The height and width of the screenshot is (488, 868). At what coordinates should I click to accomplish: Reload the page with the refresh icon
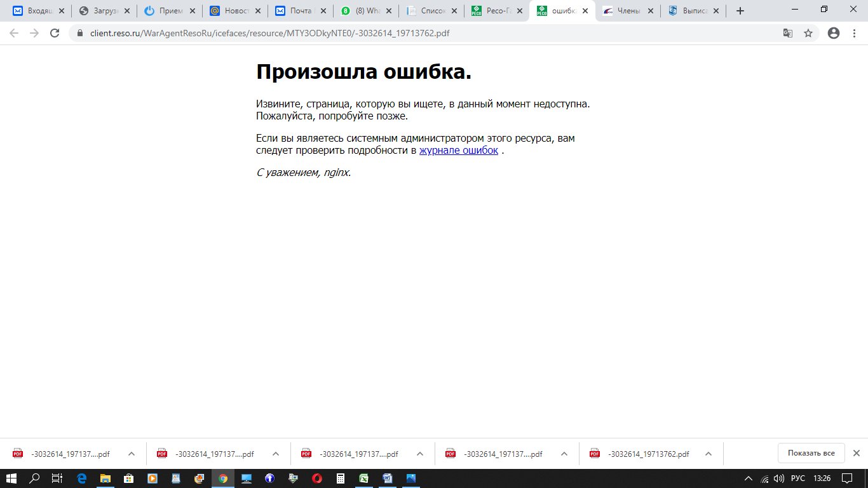(55, 33)
